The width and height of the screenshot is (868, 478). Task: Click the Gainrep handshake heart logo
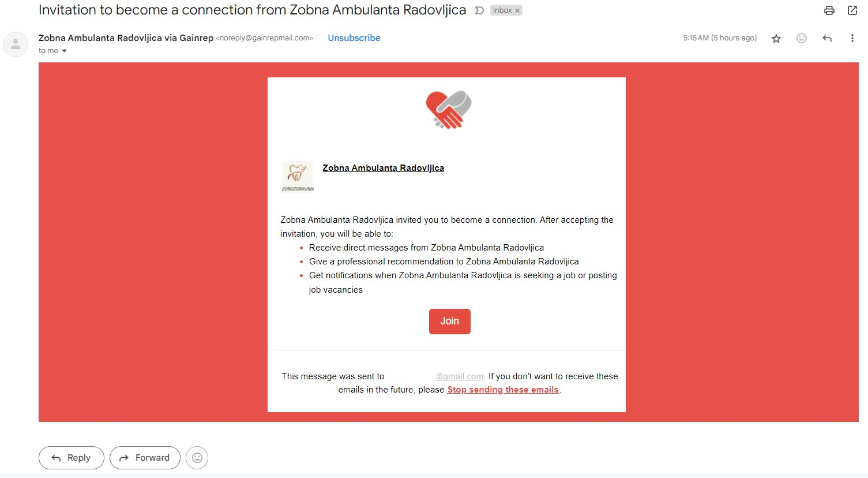point(449,110)
